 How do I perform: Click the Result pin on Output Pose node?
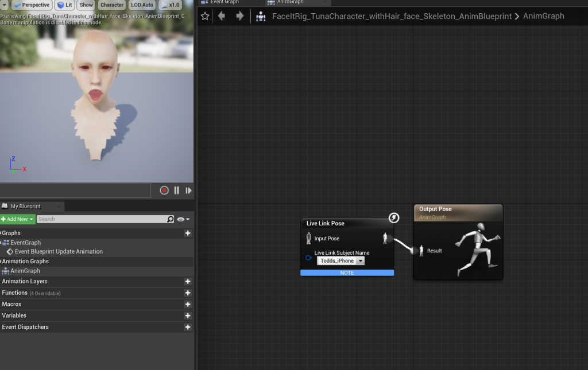click(x=421, y=251)
